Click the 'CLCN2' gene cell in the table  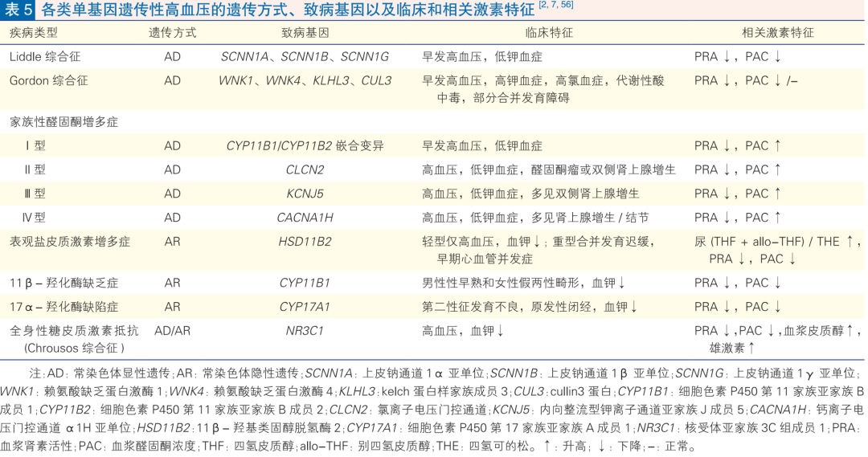pos(305,169)
